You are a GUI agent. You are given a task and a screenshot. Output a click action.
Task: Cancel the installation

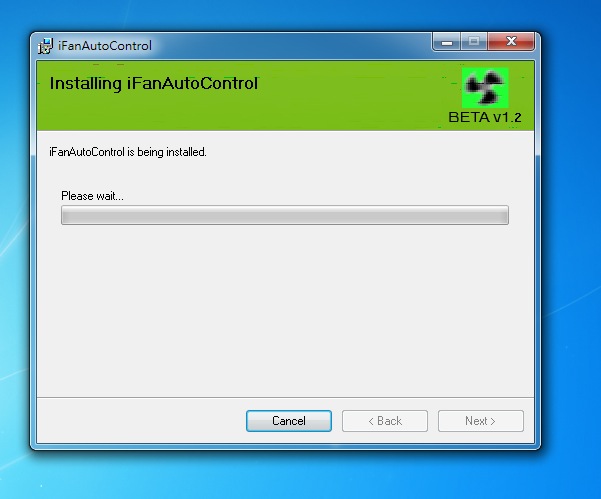(x=289, y=421)
